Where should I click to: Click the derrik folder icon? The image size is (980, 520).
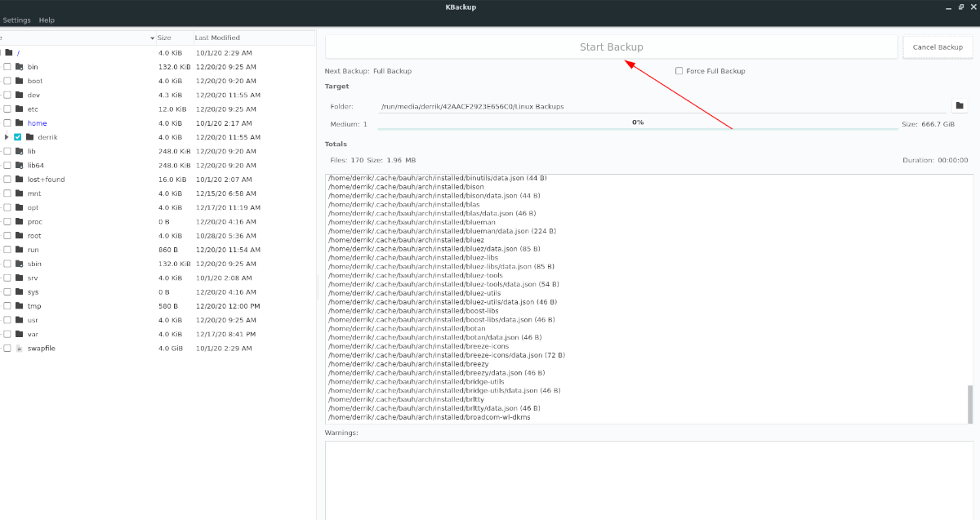31,137
